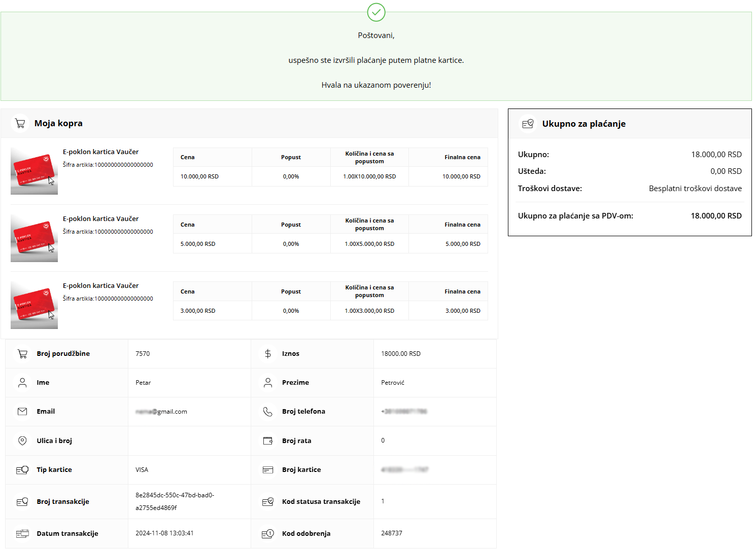This screenshot has width=756, height=549.
Task: Click the card icon next to Tip kartice
Action: tap(22, 470)
